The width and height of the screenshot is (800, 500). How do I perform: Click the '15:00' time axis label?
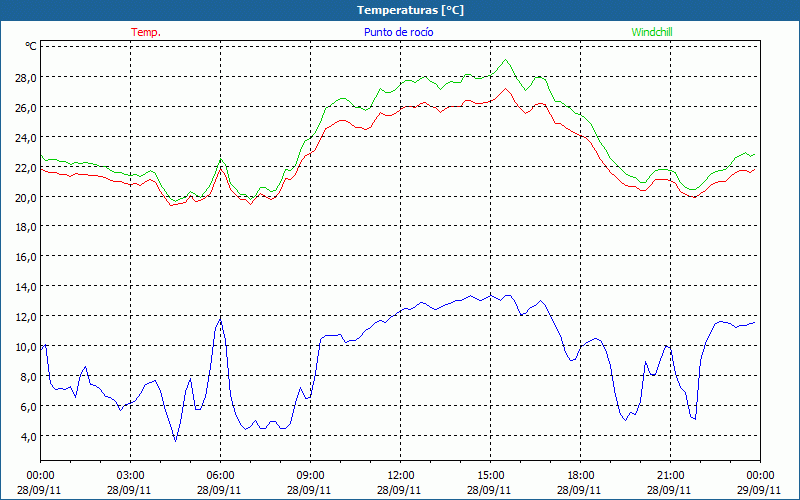[490, 476]
